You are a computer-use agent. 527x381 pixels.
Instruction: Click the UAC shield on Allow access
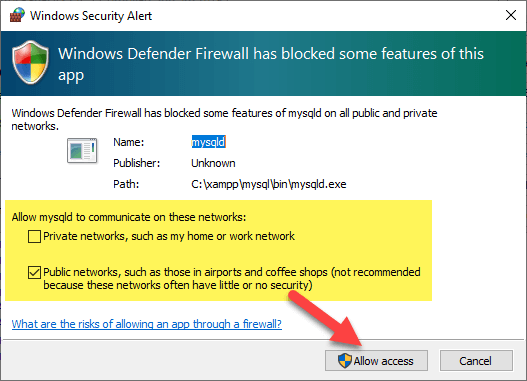345,361
